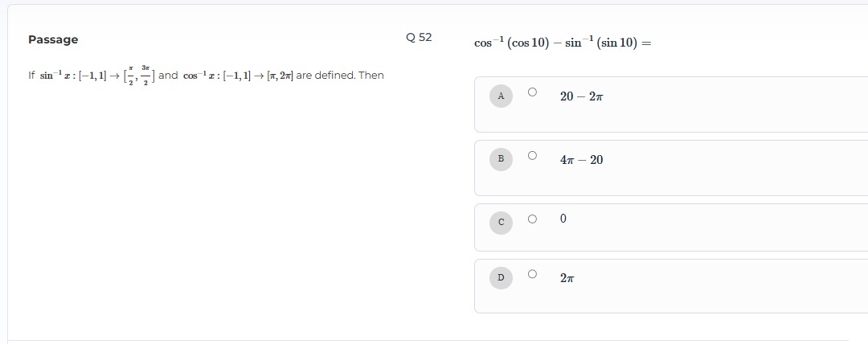This screenshot has height=344, width=868.
Task: Choose the answer 20 − 2π
Action: point(581,97)
